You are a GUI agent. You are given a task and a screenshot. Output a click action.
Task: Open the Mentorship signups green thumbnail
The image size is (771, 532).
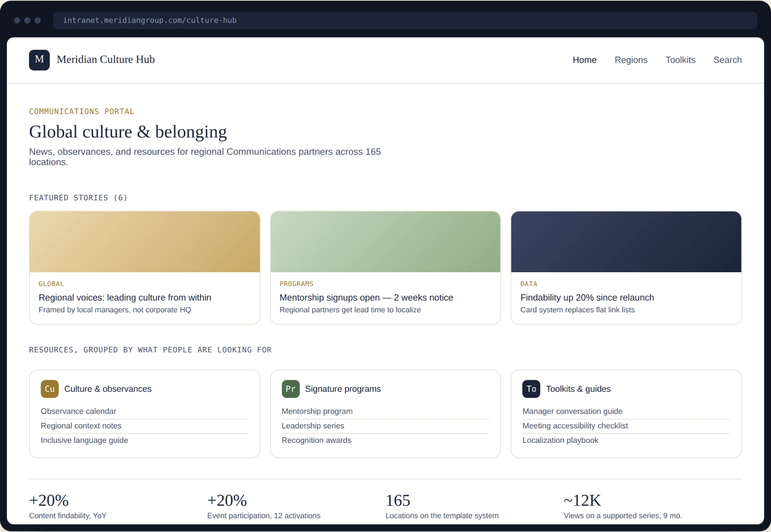click(385, 242)
